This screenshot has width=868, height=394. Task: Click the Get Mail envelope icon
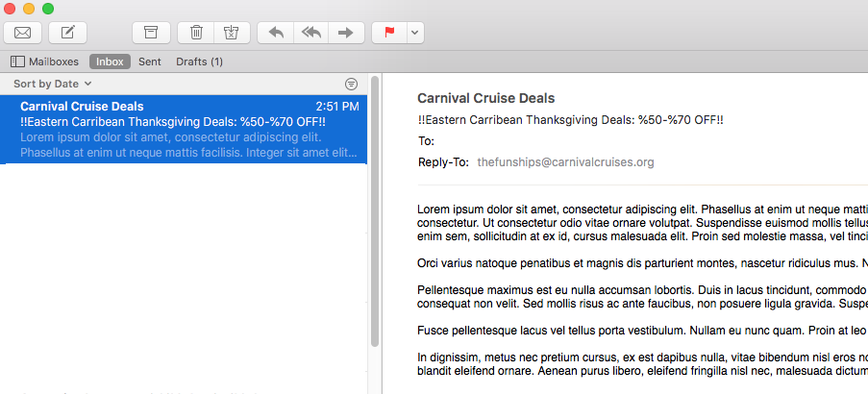[22, 33]
